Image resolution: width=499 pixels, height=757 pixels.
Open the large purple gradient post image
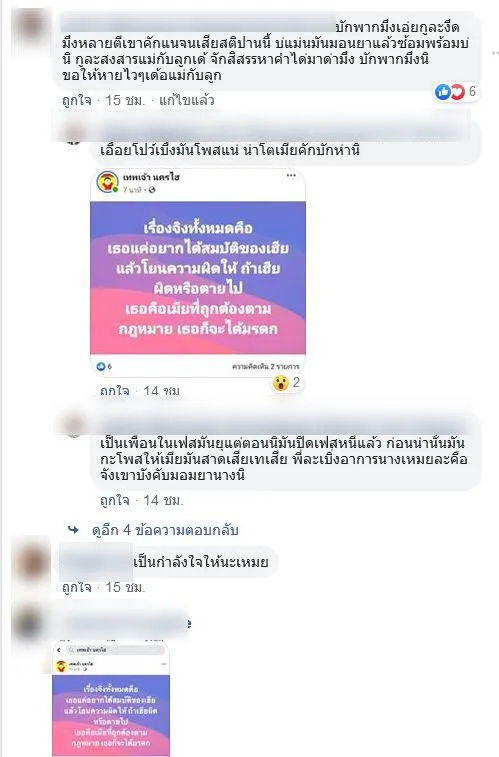coord(198,278)
